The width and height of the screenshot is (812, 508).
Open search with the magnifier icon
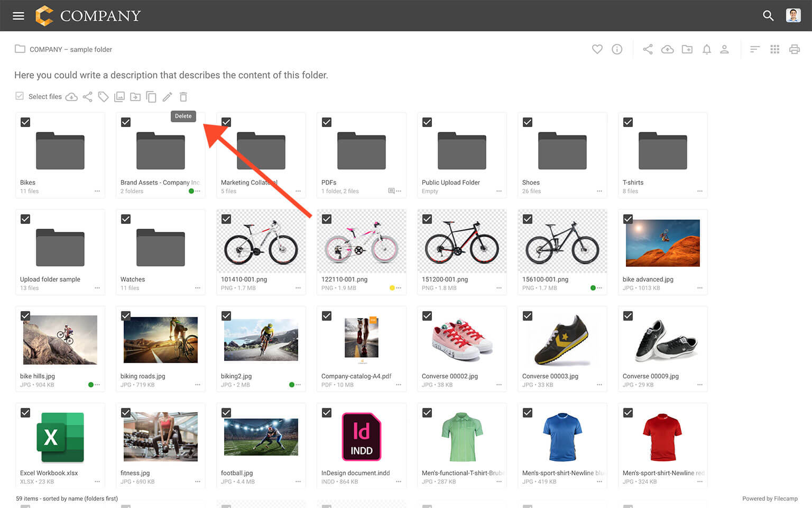[x=768, y=16]
